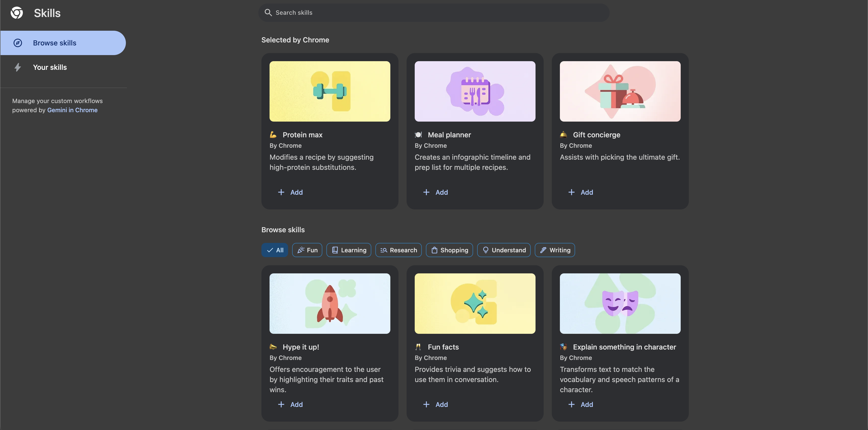This screenshot has width=868, height=430.
Task: Click the flexed arm emoji for Protein max
Action: (273, 135)
